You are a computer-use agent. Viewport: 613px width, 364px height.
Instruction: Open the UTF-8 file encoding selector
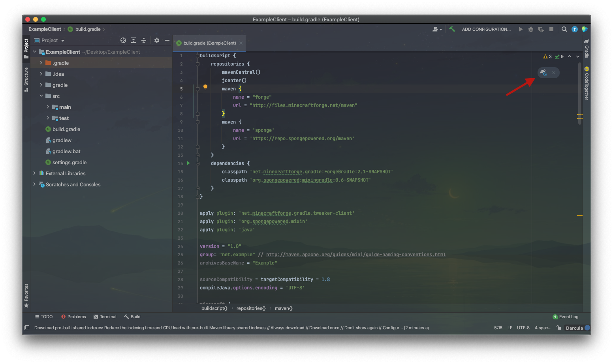(x=523, y=328)
